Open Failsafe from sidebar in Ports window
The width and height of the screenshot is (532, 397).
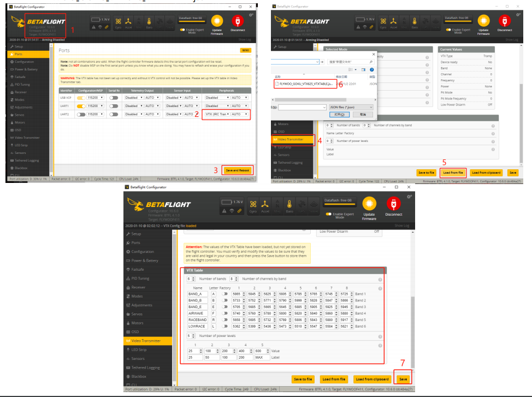click(20, 77)
